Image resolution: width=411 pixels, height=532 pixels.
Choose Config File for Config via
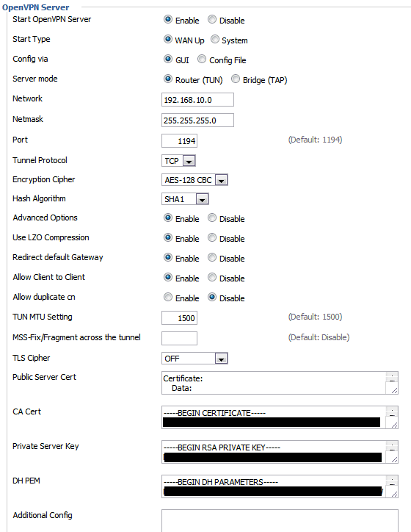(202, 59)
